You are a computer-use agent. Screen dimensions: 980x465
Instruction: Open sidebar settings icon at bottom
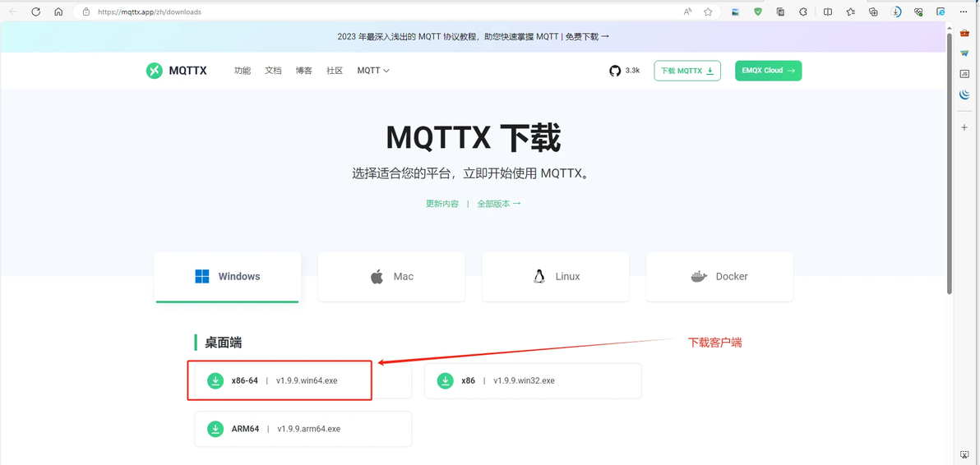(x=964, y=453)
